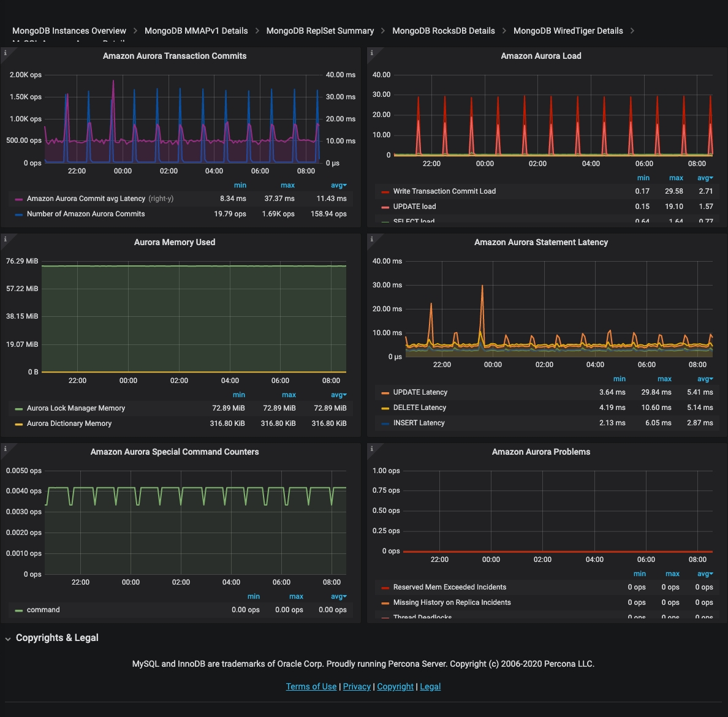Open info icon on Amazon Aurora Statement Latency panel
The image size is (728, 717).
click(x=371, y=240)
